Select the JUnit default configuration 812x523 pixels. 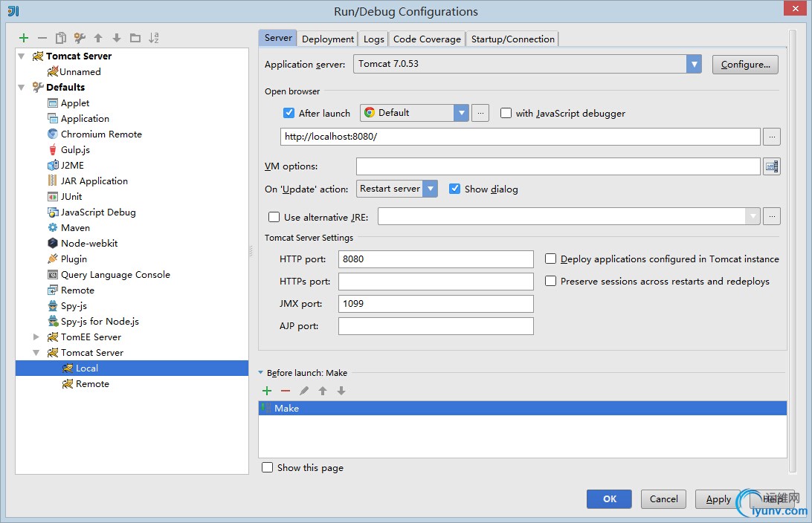point(71,197)
